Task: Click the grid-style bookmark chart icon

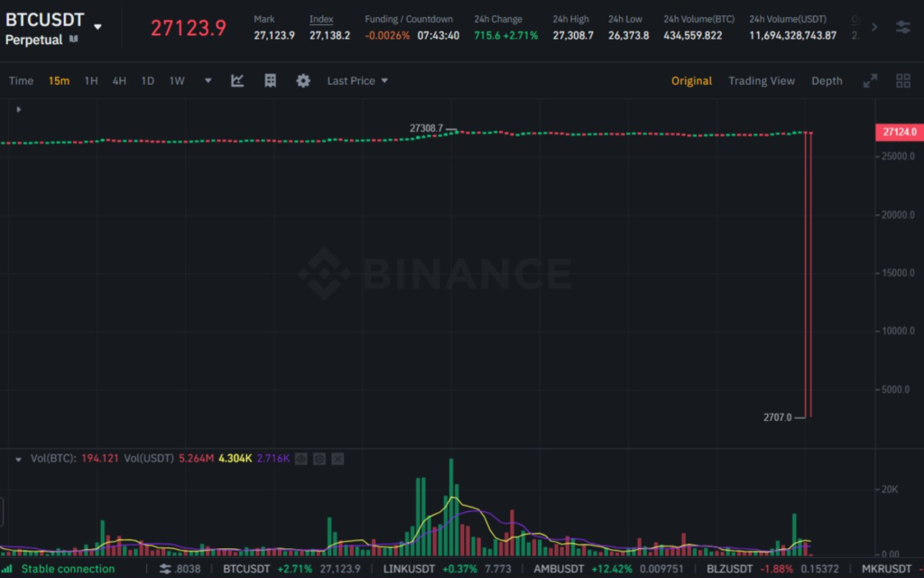Action: [x=271, y=80]
